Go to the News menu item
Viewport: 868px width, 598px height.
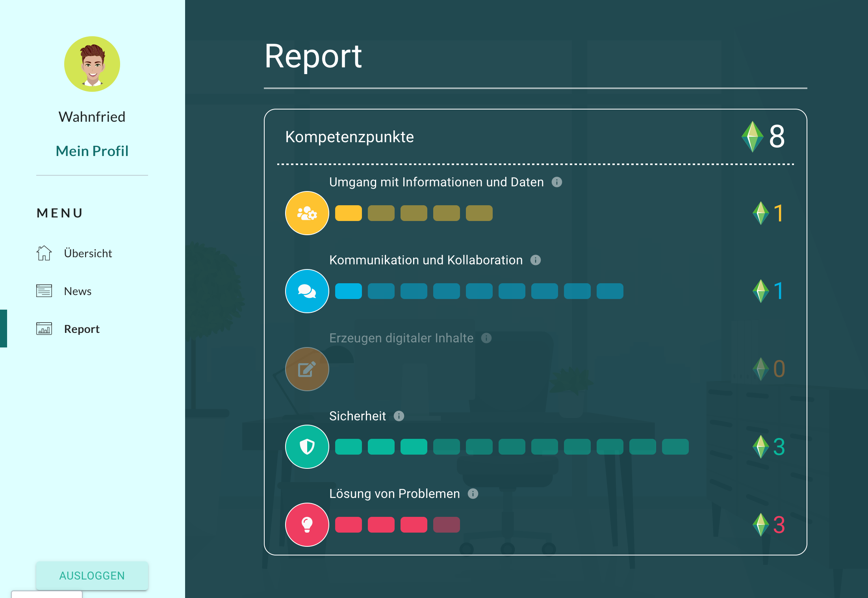78,291
